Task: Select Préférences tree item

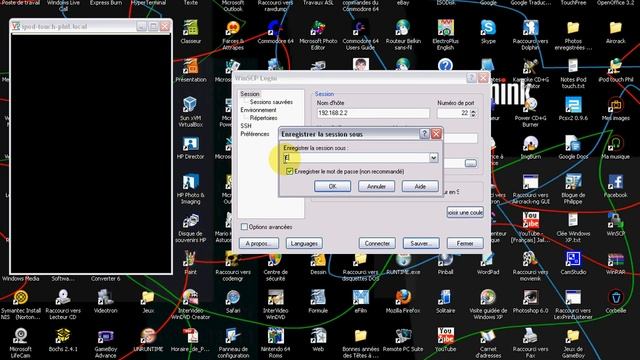Action: tap(255, 134)
